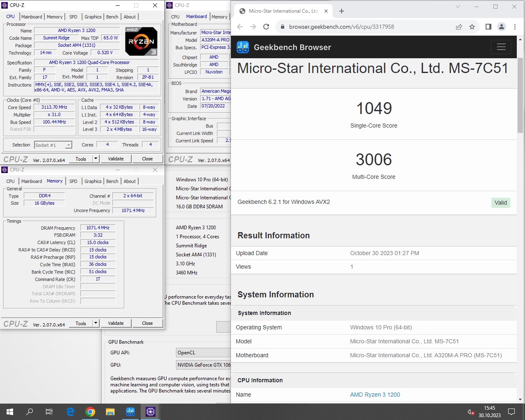Switch to Memory tab in CPU window
Screen dimensions: 525x420
55,17
